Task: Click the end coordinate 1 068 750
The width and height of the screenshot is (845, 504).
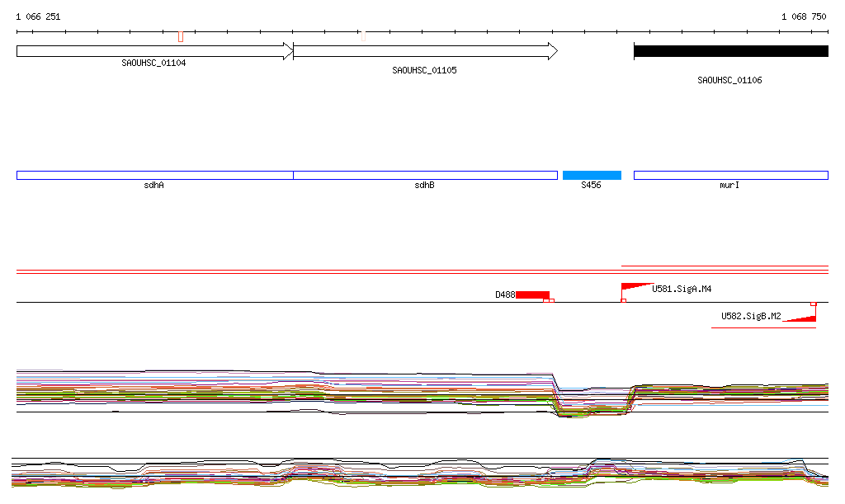Action: tap(804, 16)
